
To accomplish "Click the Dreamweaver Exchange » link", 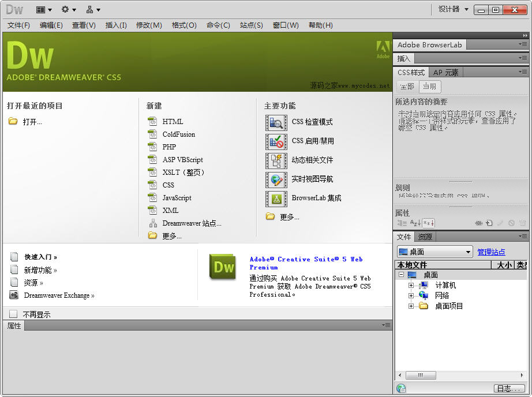I will [x=59, y=295].
